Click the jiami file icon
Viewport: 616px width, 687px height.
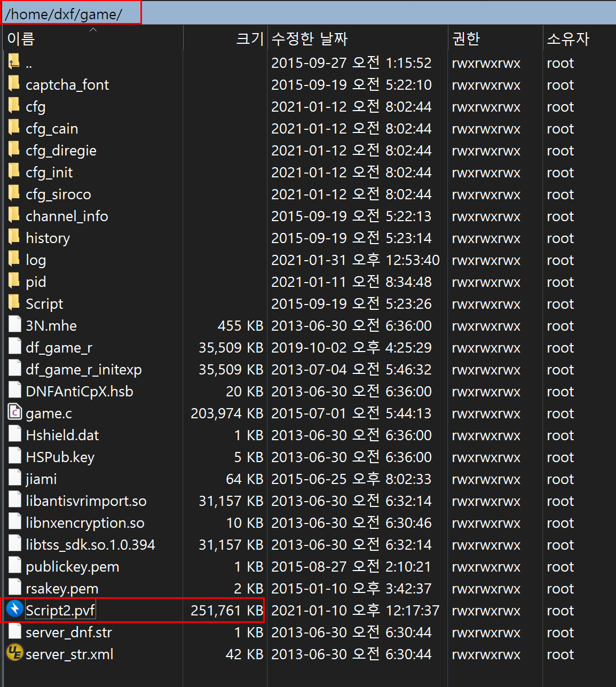pyautogui.click(x=14, y=479)
